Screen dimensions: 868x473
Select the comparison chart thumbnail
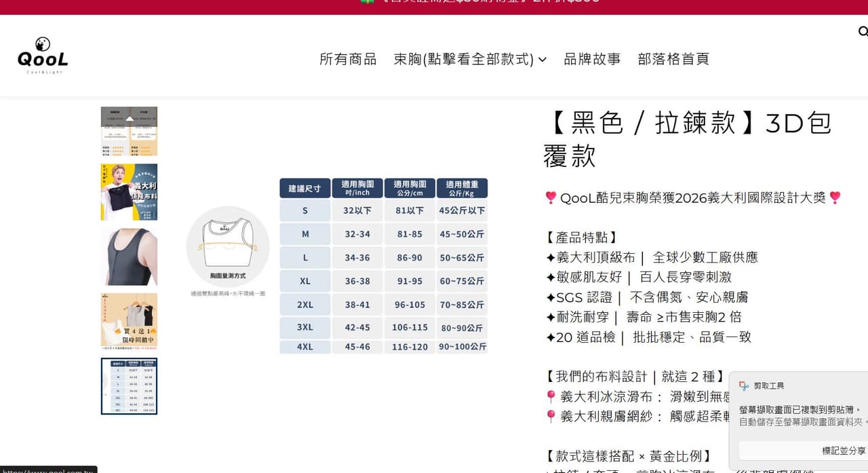click(x=129, y=132)
